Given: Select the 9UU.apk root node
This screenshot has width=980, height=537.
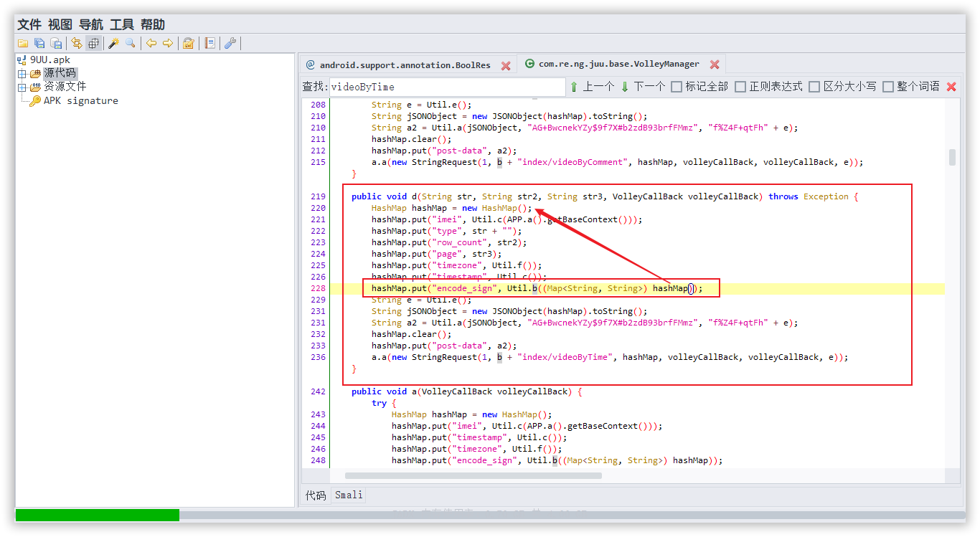Looking at the screenshot, I should tap(50, 60).
